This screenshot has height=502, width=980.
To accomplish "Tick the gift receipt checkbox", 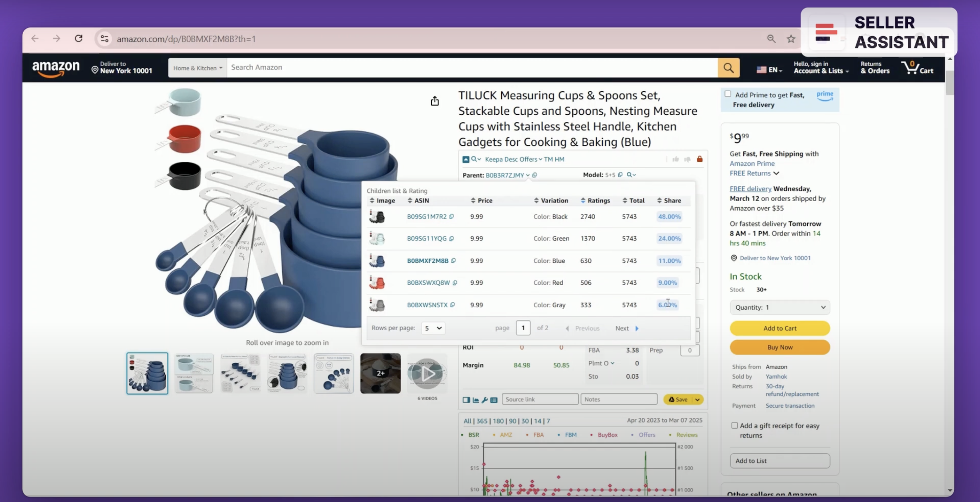I will (734, 426).
